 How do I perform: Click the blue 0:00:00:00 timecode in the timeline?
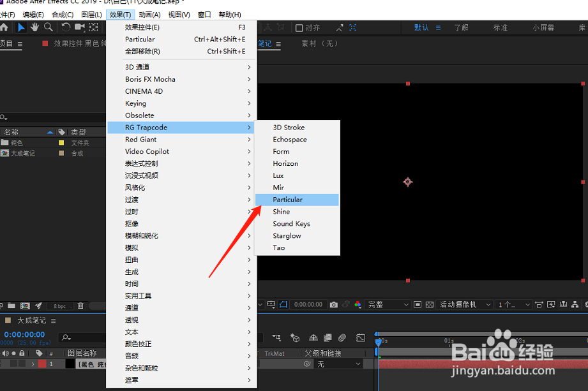[24, 334]
